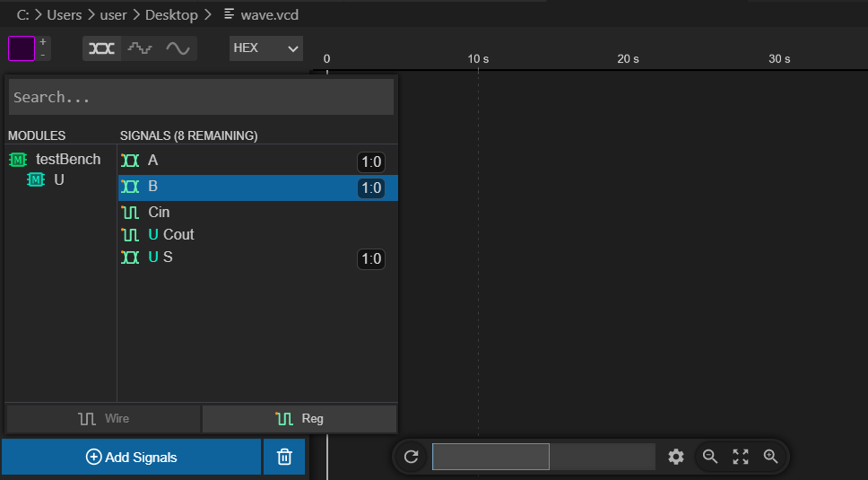Click the bus icon next to A
This screenshot has width=868, height=480.
[130, 161]
